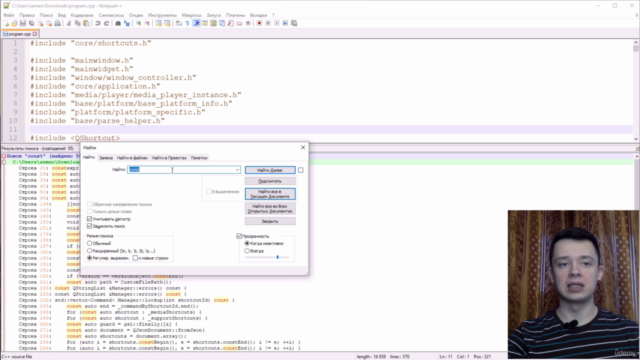Click code line '#include "core/application.h"'
This screenshot has width=640, height=360.
95,86
